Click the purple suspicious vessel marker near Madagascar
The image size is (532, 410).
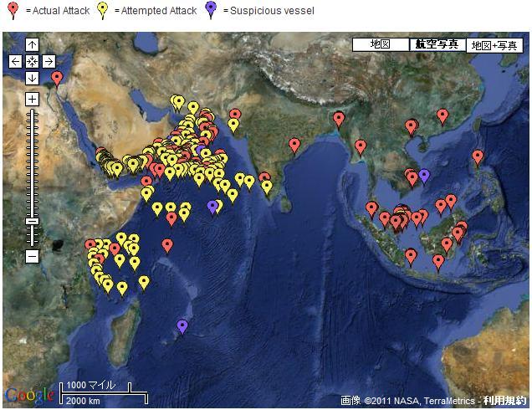pyautogui.click(x=182, y=326)
